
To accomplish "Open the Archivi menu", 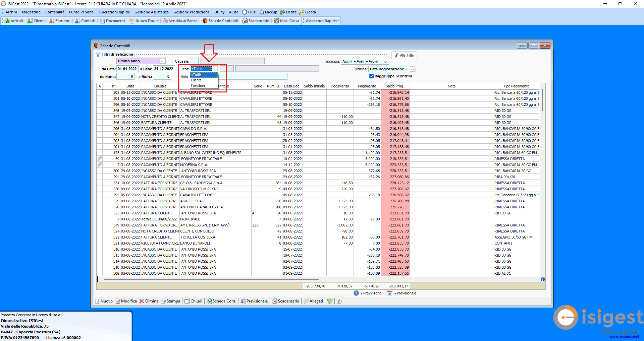I will [11, 12].
